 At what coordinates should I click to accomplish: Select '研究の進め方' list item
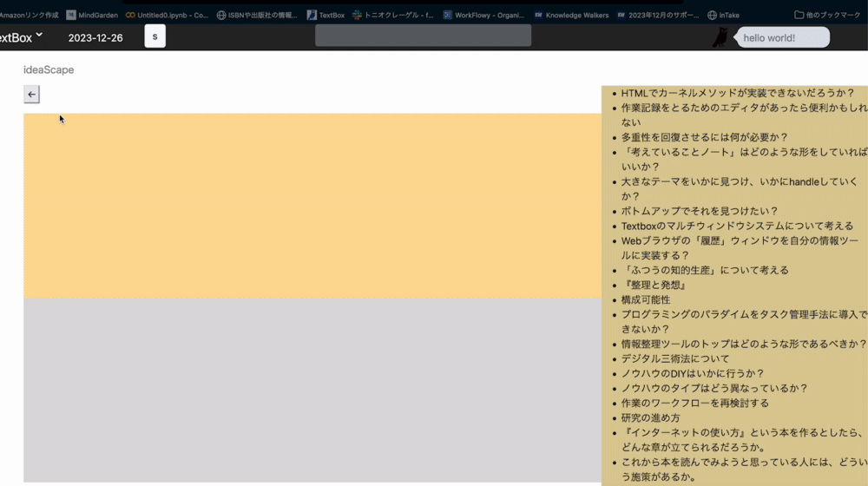pos(650,418)
